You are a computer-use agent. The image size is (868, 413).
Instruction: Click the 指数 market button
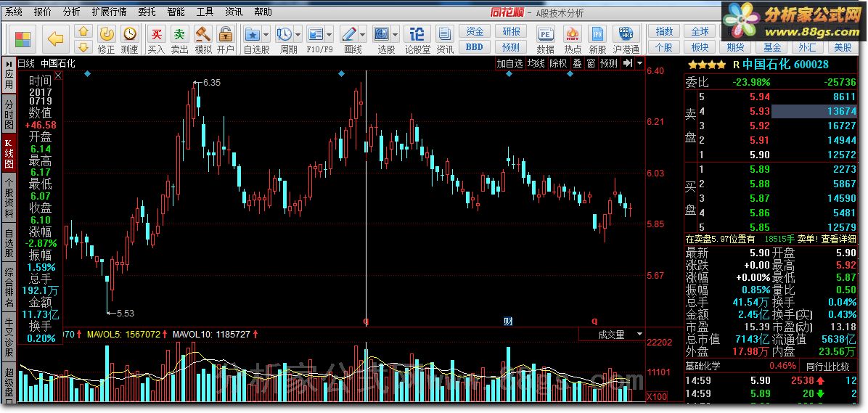coord(664,31)
